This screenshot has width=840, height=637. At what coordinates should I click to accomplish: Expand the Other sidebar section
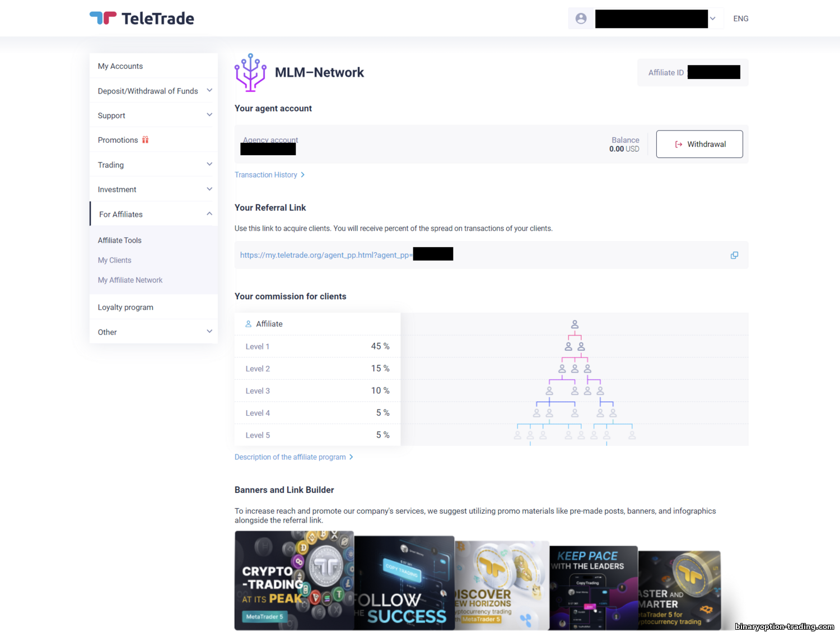(x=153, y=332)
